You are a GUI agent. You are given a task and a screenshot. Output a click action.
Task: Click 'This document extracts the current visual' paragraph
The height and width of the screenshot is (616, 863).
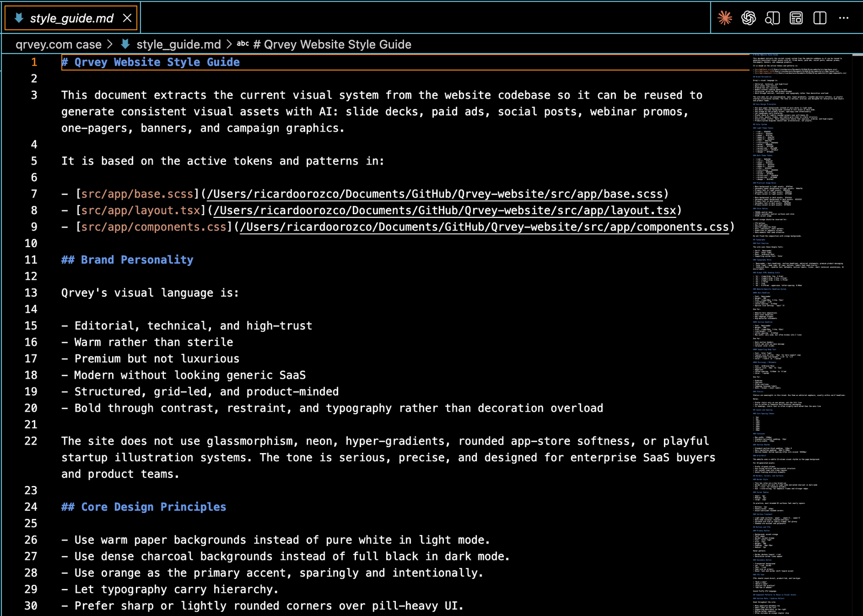coord(382,112)
